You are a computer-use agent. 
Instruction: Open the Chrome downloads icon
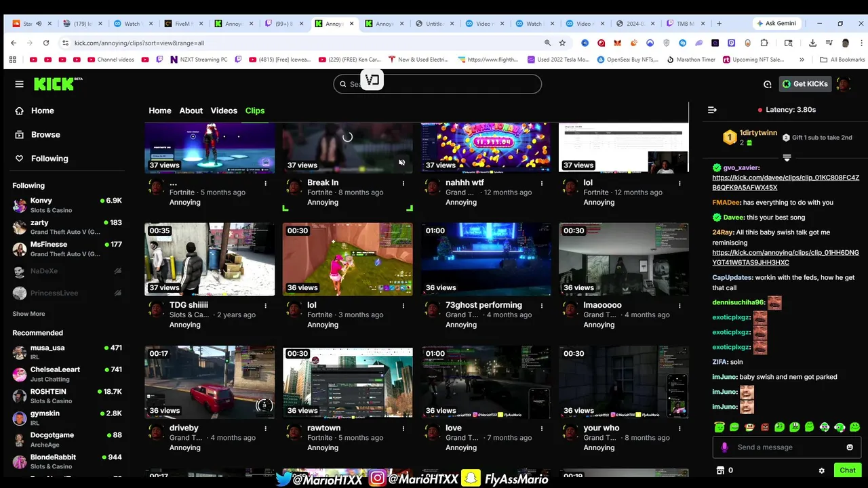point(812,43)
